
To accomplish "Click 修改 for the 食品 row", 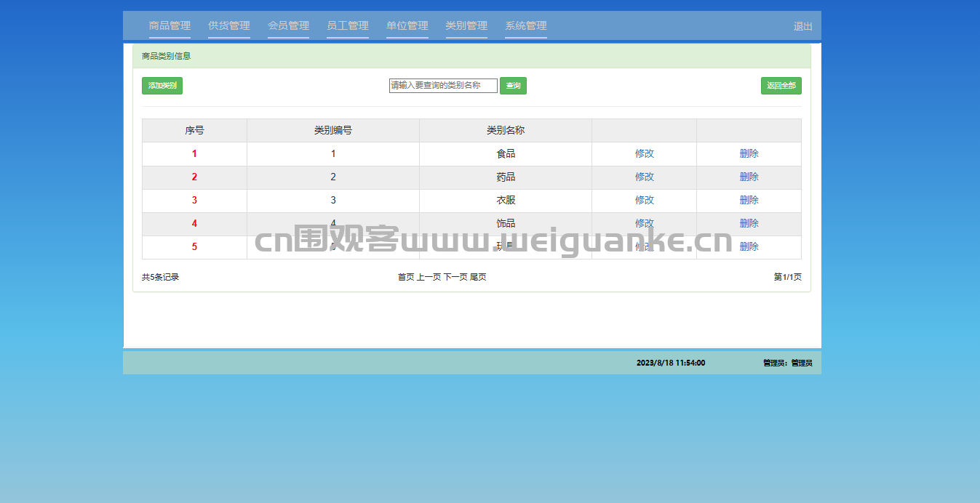I will [645, 153].
